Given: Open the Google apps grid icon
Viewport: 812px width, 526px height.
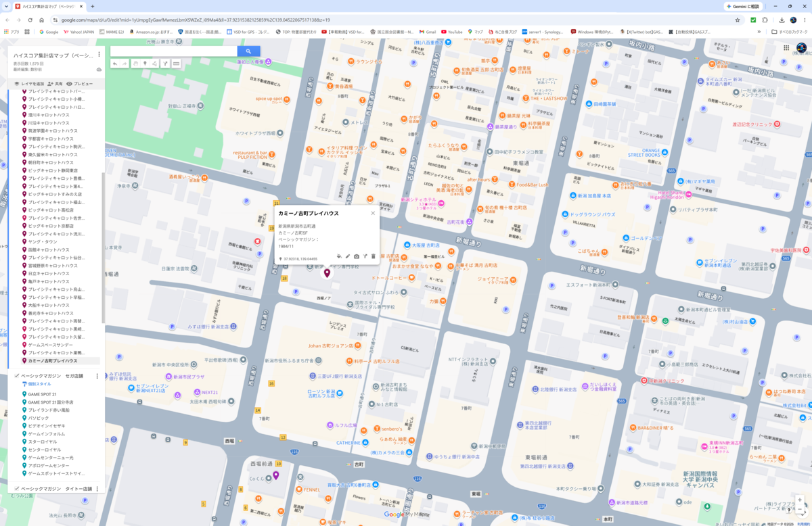Looking at the screenshot, I should pos(786,48).
